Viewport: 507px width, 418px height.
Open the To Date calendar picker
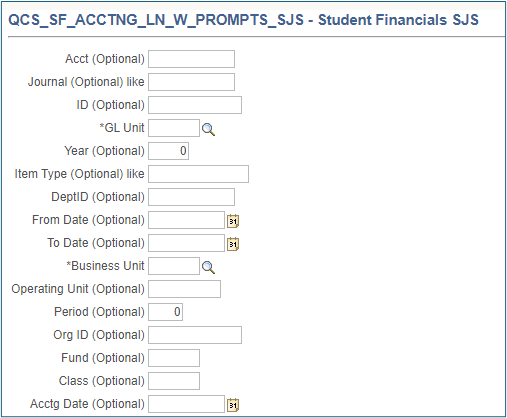pyautogui.click(x=233, y=244)
